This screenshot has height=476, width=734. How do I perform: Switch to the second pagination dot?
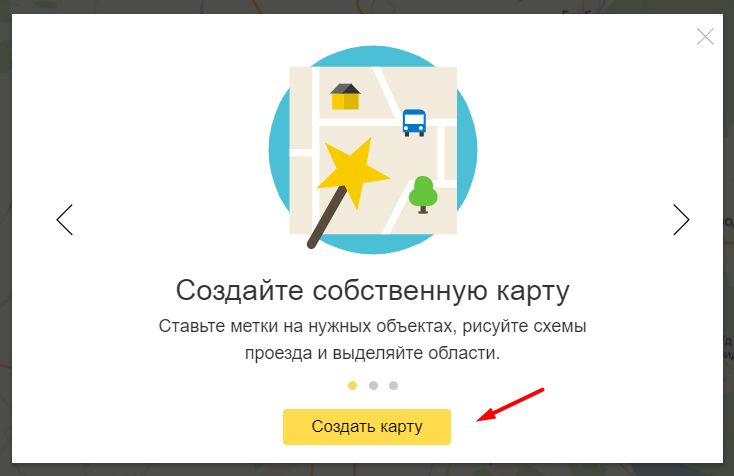click(373, 385)
